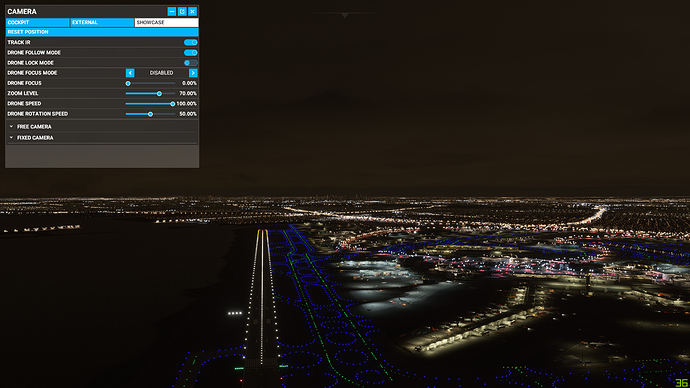Minimize the Camera panel
Screen dimensions: 690x388
click(172, 11)
